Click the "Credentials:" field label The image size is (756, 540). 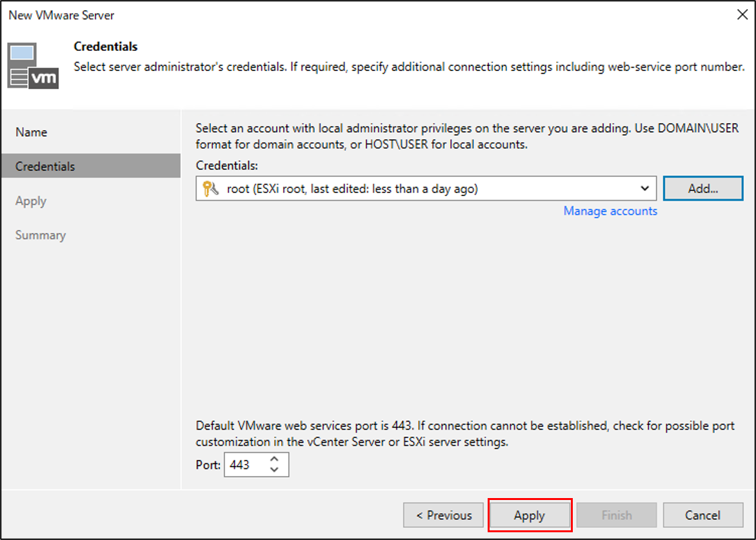coord(227,165)
